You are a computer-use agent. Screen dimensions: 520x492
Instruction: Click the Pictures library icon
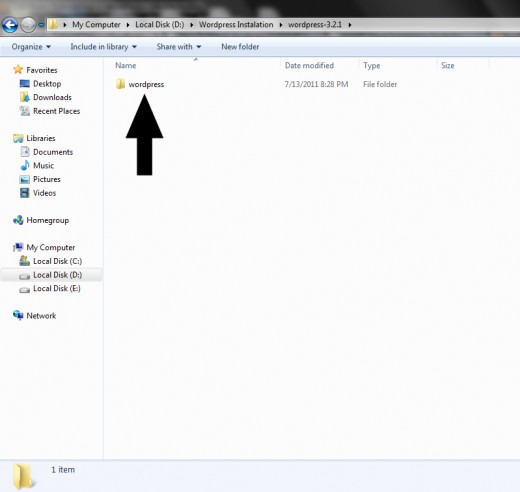point(25,179)
